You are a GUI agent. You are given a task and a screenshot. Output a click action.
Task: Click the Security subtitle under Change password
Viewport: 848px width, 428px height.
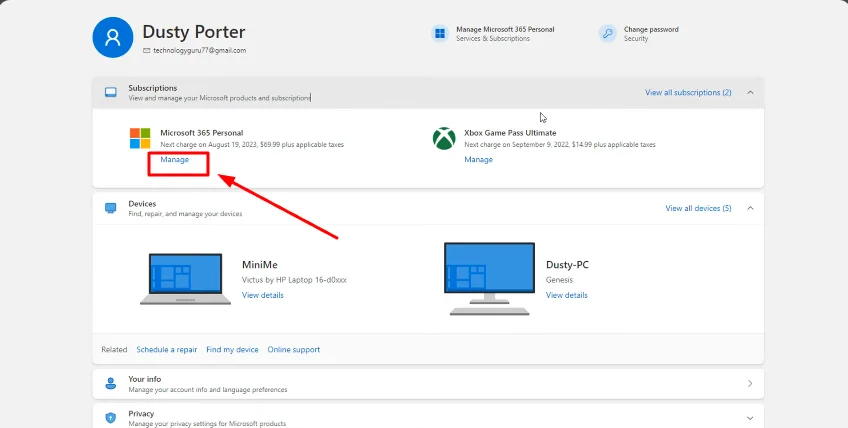(636, 39)
